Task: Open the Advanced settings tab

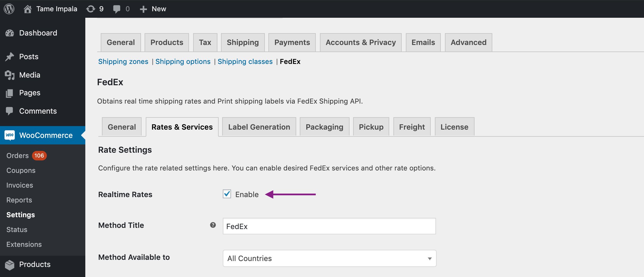Action: click(468, 42)
